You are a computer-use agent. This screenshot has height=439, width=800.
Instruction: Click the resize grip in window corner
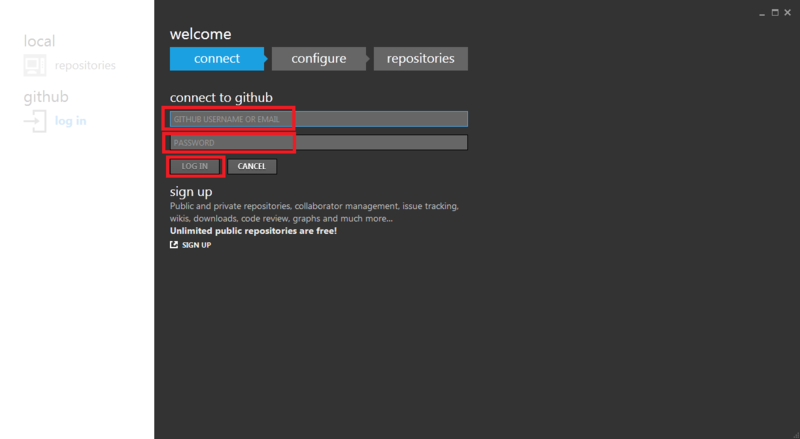tap(796, 435)
